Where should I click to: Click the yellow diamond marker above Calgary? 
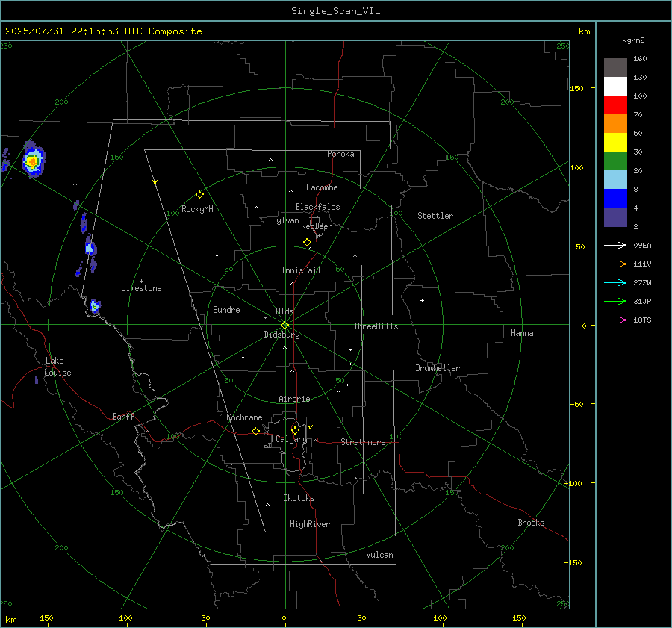click(295, 430)
